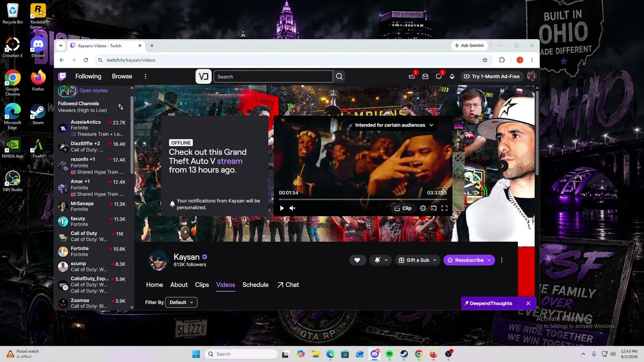Image resolution: width=644 pixels, height=362 pixels.
Task: Click the Clip button in the player
Action: tap(403, 208)
